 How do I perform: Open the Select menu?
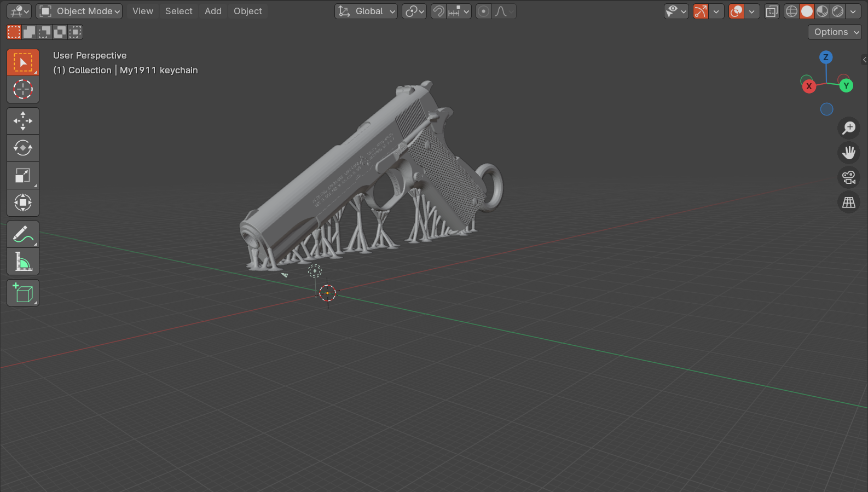179,11
